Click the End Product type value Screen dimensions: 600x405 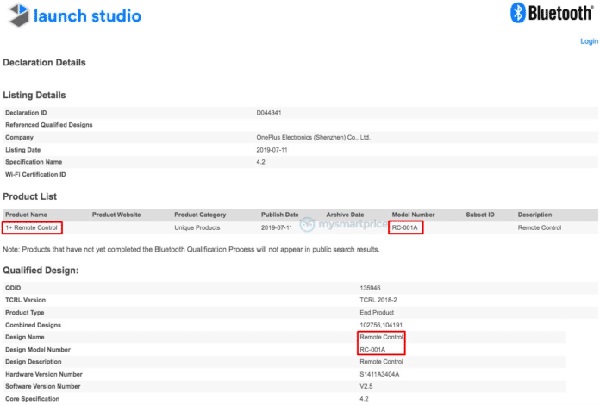pos(377,313)
